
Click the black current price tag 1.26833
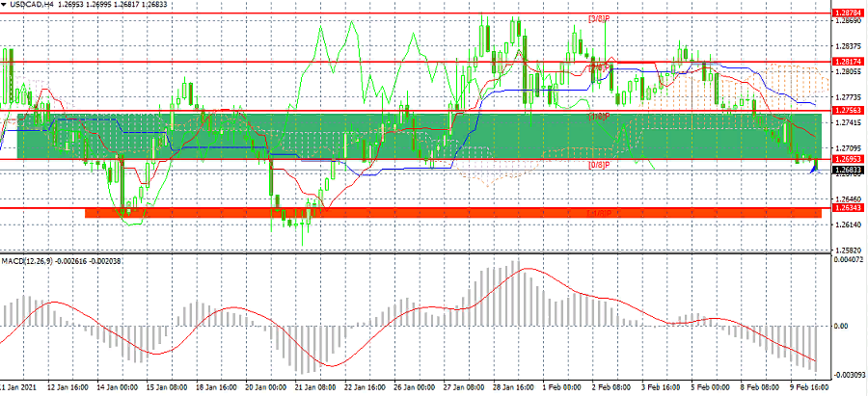pos(846,170)
